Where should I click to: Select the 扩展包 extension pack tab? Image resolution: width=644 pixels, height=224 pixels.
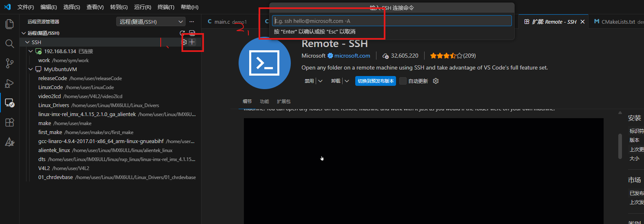pos(283,101)
